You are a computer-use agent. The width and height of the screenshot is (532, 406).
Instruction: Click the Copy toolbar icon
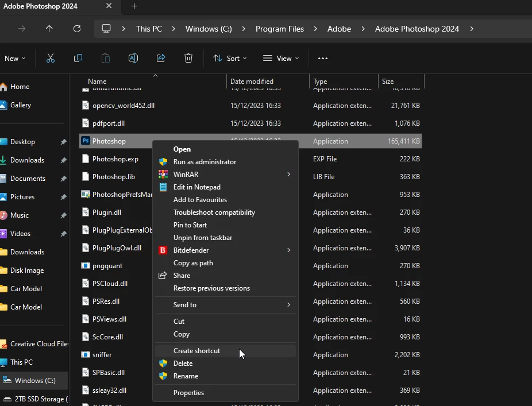pyautogui.click(x=78, y=59)
